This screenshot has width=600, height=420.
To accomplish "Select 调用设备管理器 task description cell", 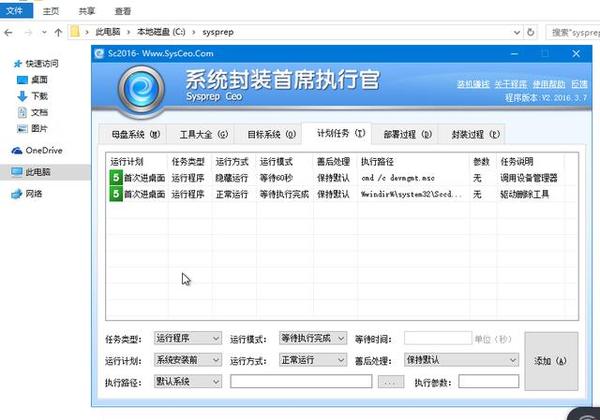I will click(x=528, y=178).
